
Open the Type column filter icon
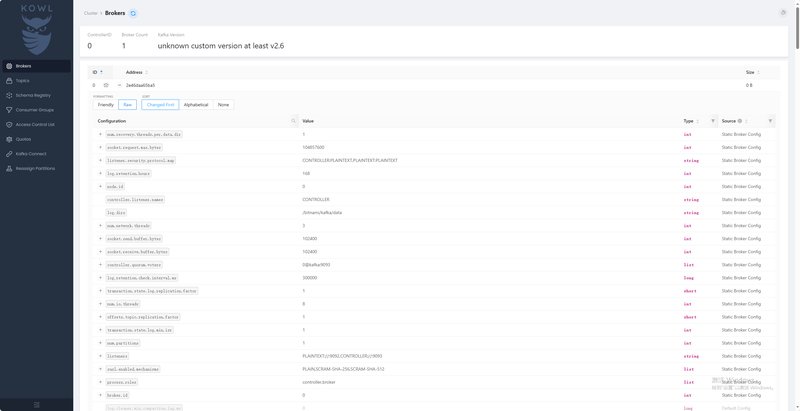tap(712, 120)
